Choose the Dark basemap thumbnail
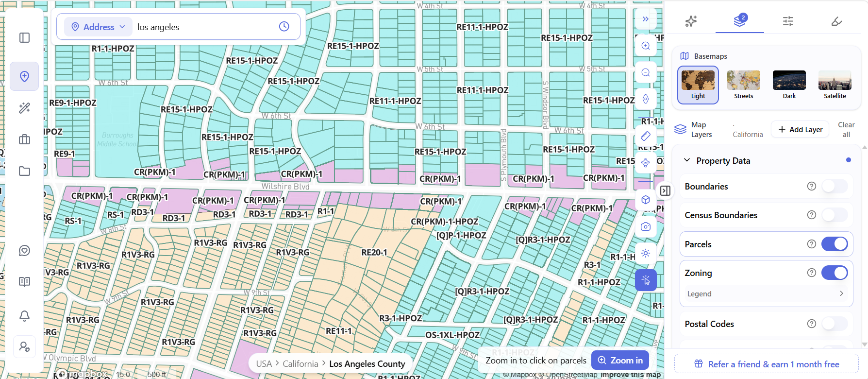Viewport: 868px width, 379px height. 789,85
